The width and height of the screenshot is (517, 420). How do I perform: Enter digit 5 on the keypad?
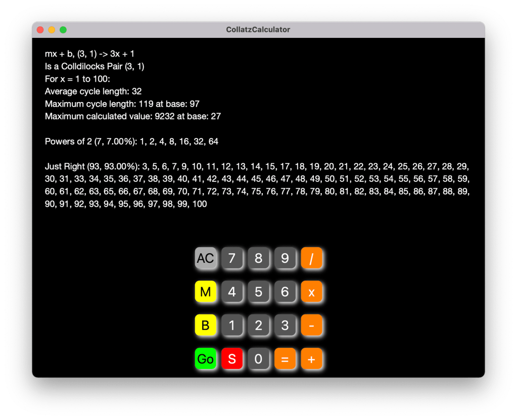pyautogui.click(x=258, y=292)
